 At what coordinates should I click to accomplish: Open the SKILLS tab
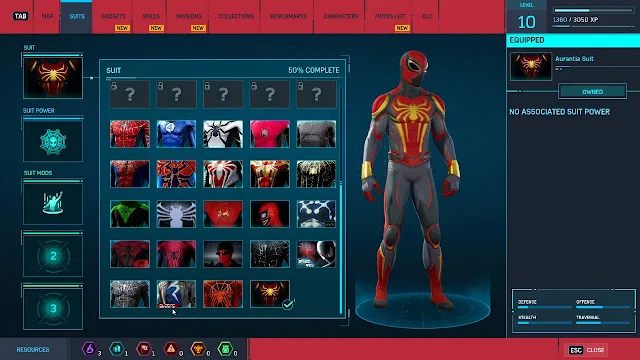[x=151, y=16]
